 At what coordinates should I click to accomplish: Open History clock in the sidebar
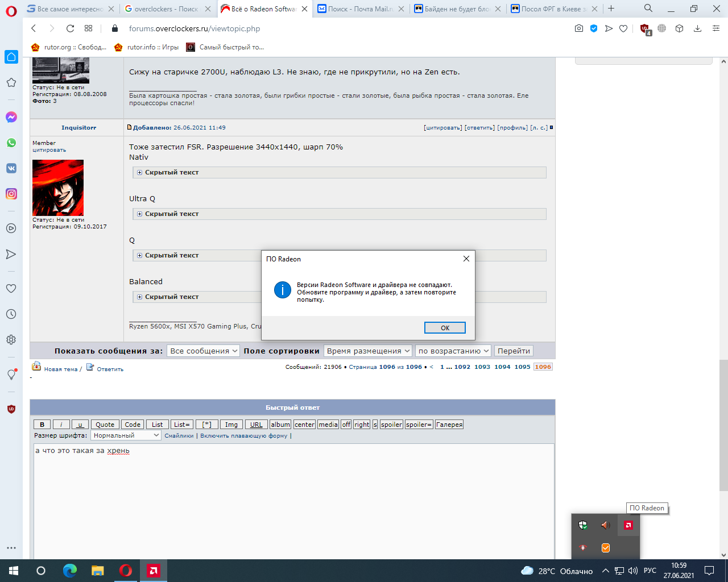tap(11, 314)
